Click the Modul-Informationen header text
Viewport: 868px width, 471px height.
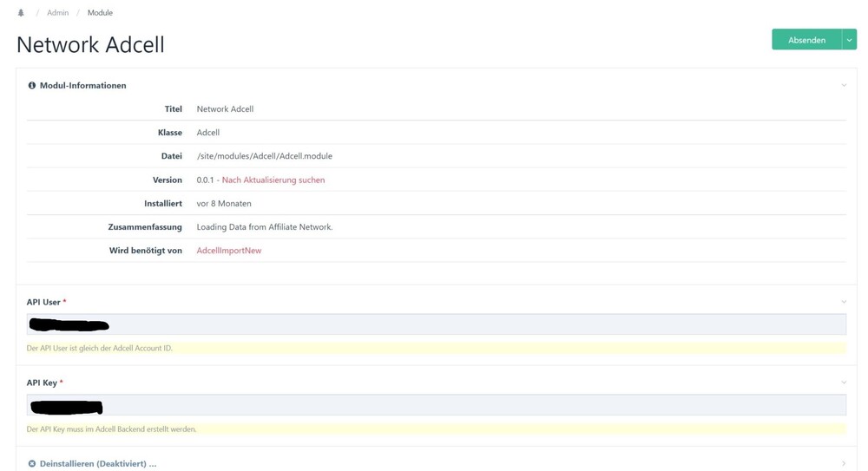[x=83, y=86]
